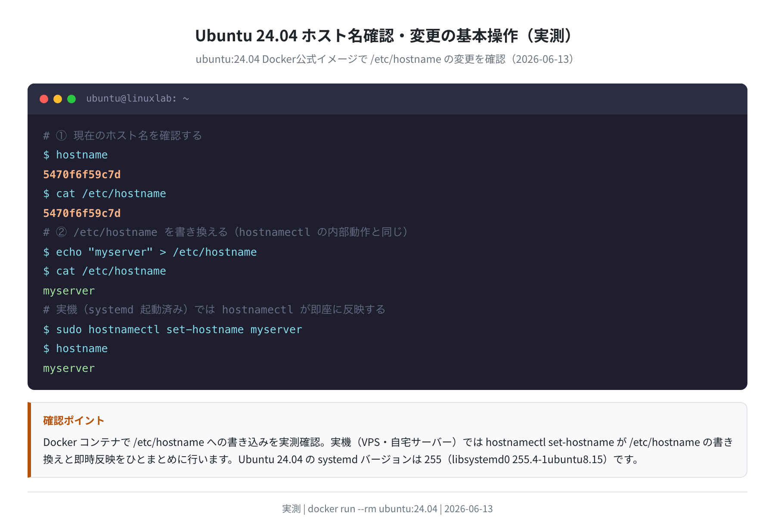Click the first "$ hostname" command line
The width and height of the screenshot is (775, 532).
75,155
